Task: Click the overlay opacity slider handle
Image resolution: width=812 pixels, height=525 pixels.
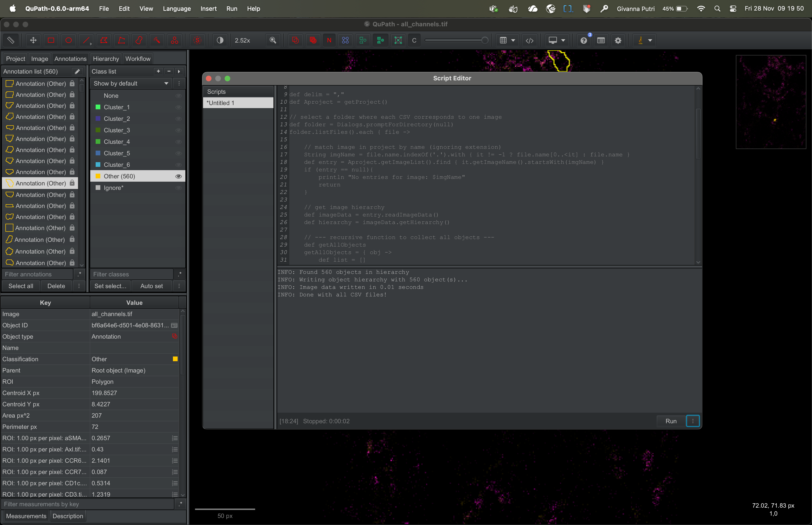Action: [x=484, y=40]
